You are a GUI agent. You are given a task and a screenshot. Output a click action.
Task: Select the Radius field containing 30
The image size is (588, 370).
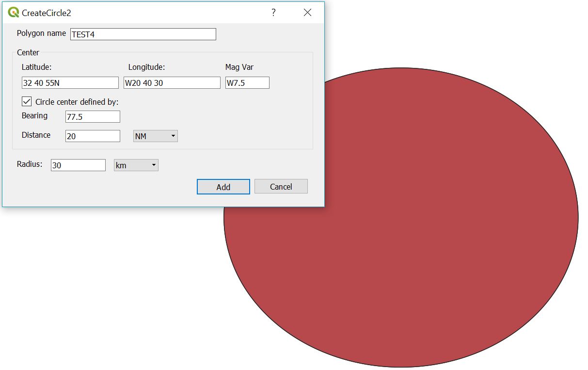(x=78, y=165)
